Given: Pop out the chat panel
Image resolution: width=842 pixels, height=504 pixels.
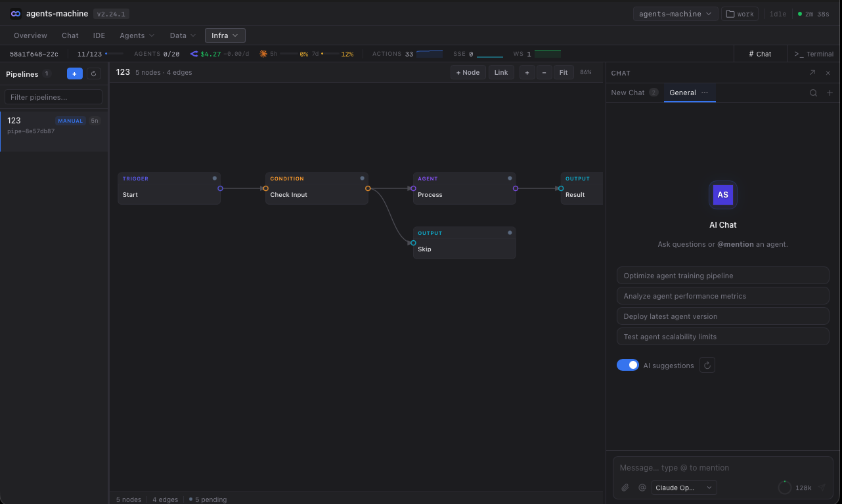Looking at the screenshot, I should point(812,73).
